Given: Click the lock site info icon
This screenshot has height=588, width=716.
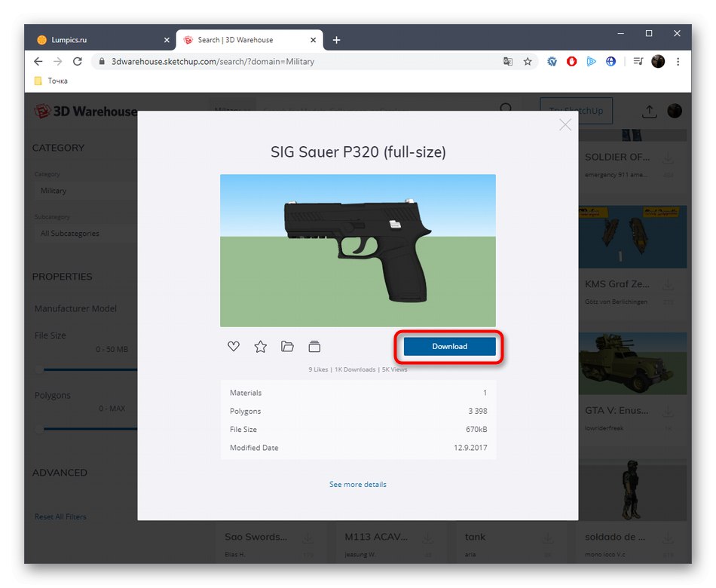Looking at the screenshot, I should (102, 61).
